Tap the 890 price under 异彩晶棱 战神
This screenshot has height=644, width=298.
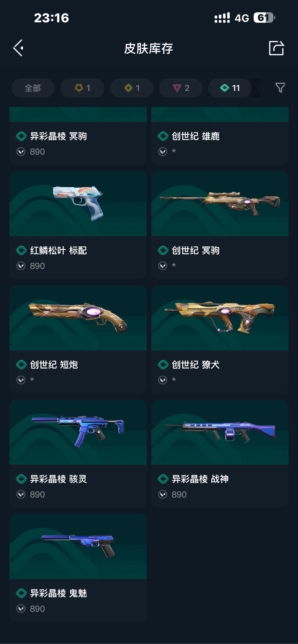[179, 495]
